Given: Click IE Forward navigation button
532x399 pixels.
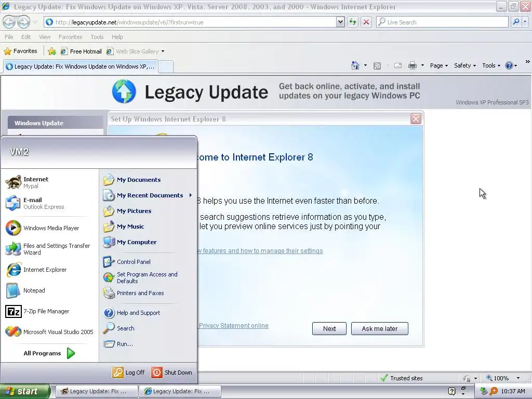Looking at the screenshot, I should (23, 22).
